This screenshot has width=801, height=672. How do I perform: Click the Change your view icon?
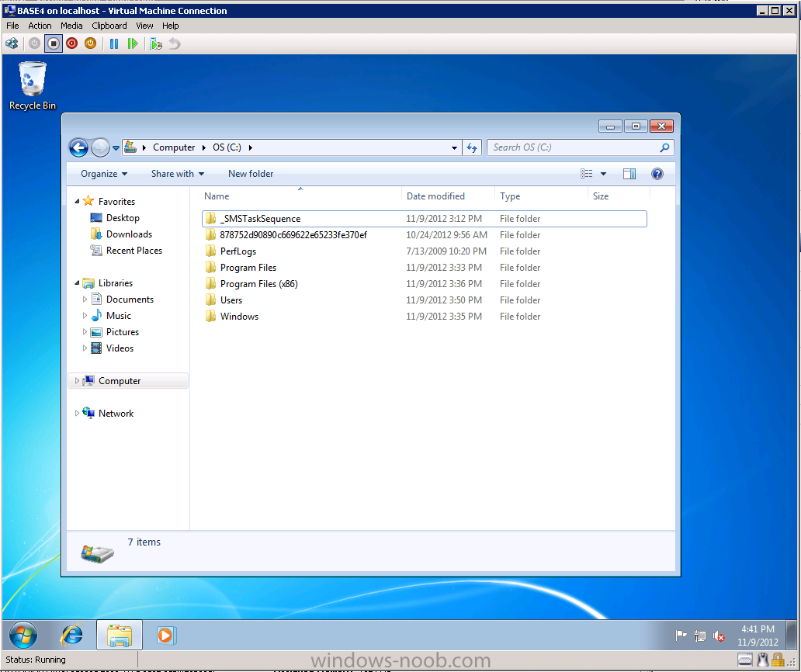coord(587,174)
